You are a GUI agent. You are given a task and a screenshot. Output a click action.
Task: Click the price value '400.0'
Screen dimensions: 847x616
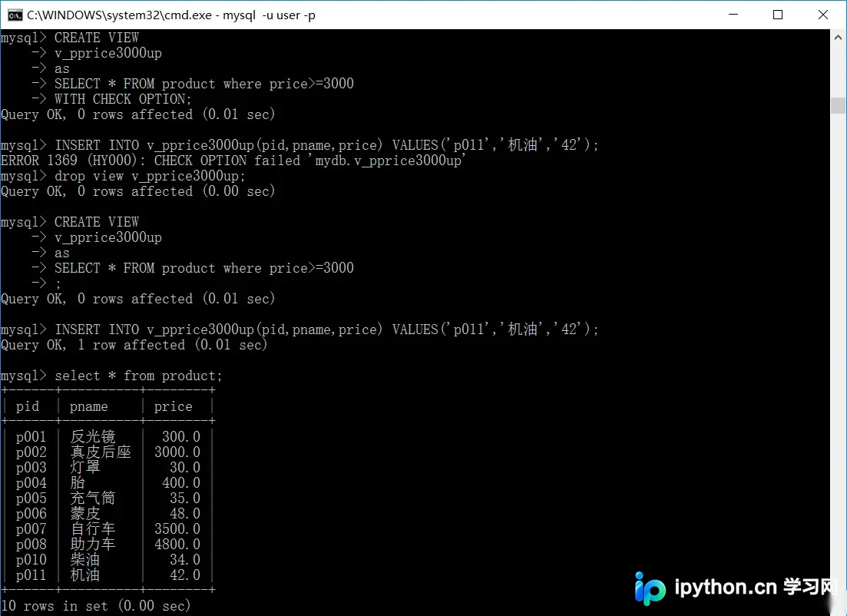click(x=181, y=482)
